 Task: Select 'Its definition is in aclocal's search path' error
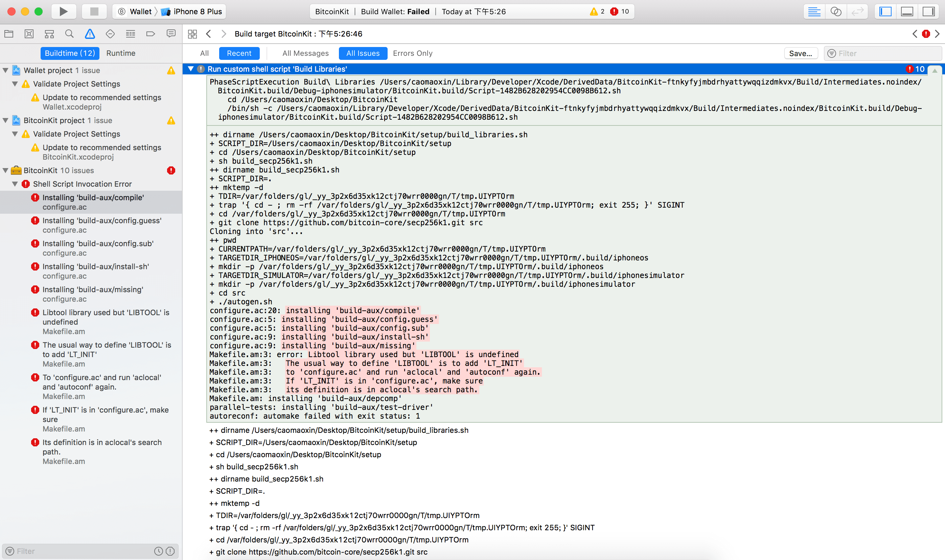coord(91,452)
